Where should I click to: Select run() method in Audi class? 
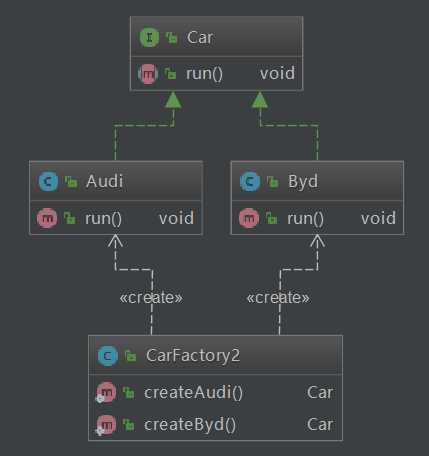103,219
